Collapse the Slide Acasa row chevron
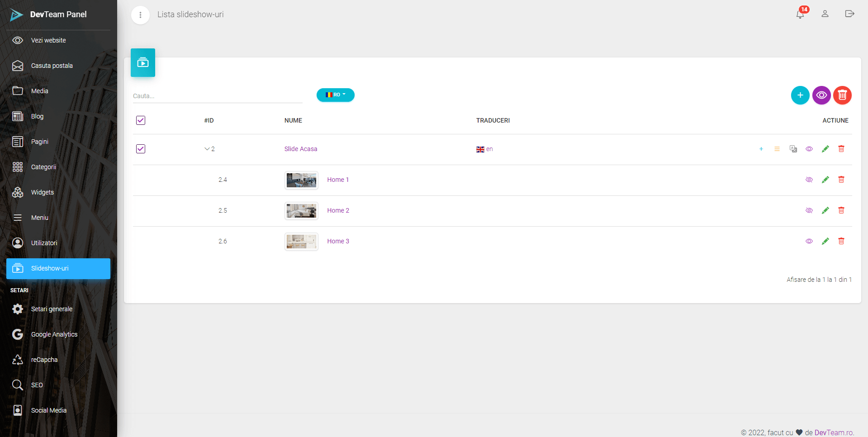Image resolution: width=868 pixels, height=437 pixels. tap(207, 149)
